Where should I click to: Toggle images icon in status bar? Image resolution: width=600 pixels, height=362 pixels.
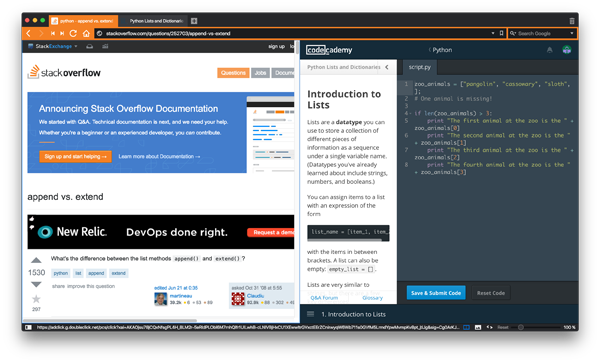pyautogui.click(x=478, y=327)
